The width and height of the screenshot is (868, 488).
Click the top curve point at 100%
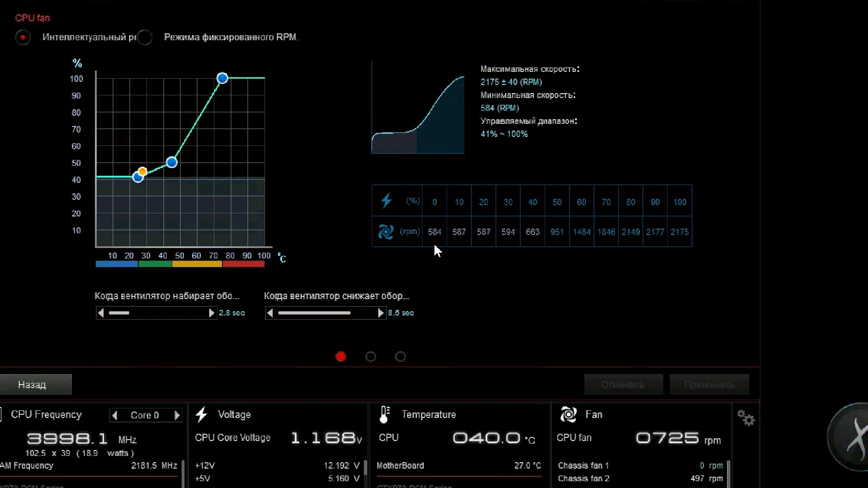pos(222,78)
